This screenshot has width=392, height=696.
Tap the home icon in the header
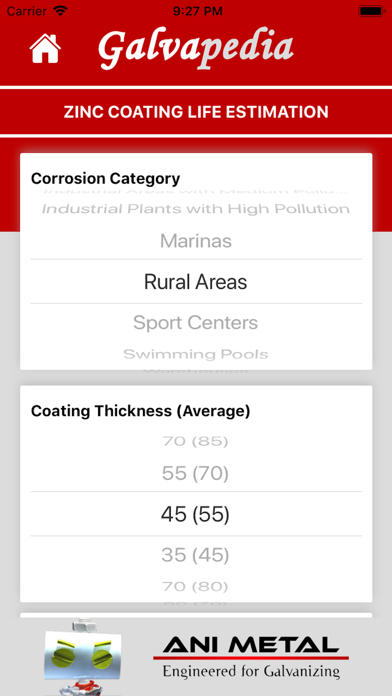tap(45, 48)
